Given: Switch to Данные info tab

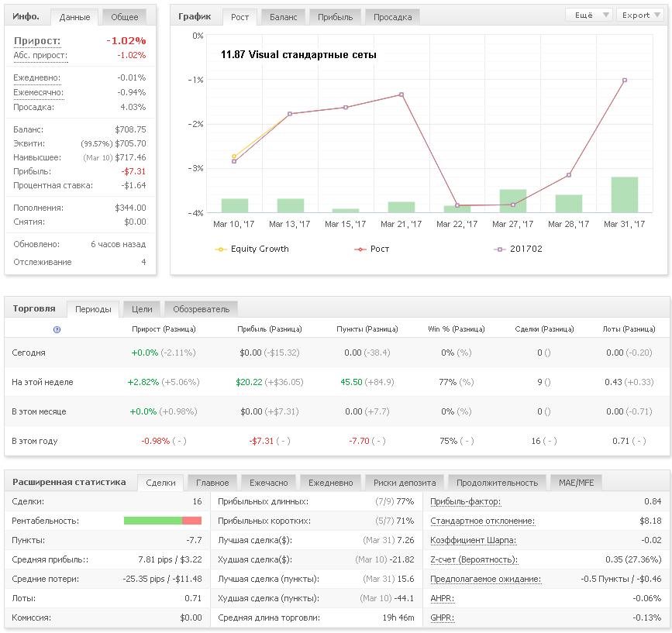Looking at the screenshot, I should [x=74, y=17].
